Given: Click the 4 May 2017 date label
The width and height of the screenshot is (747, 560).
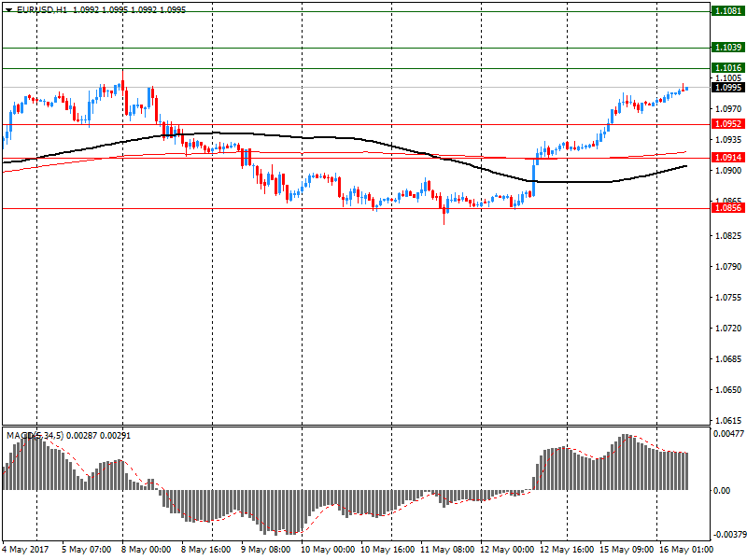Looking at the screenshot, I should tap(26, 549).
